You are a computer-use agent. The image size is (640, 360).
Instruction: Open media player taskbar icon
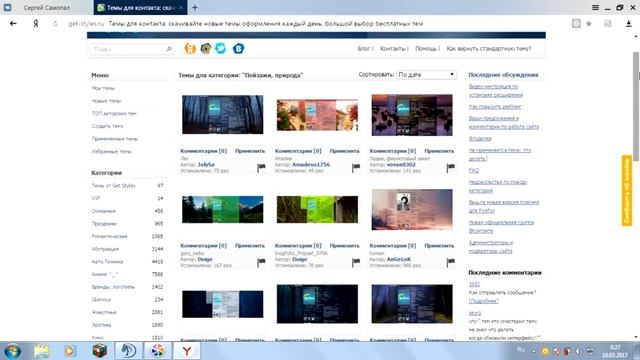tap(70, 351)
